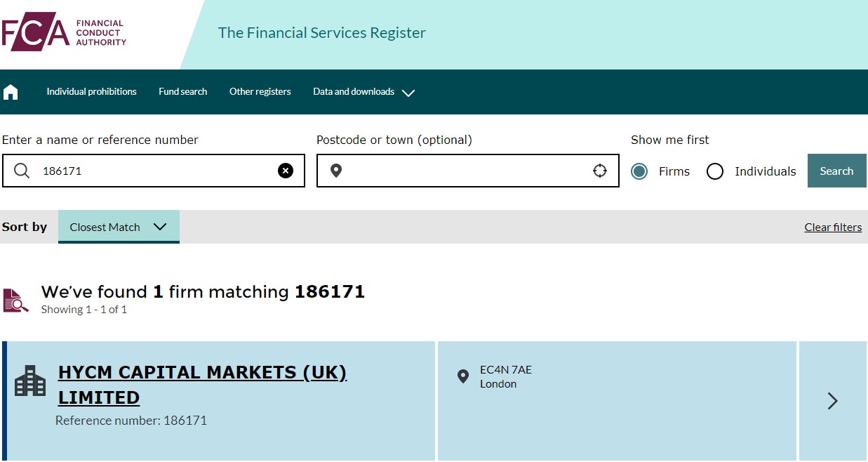Click the building icon beside HYCM result
The image size is (868, 462).
pyautogui.click(x=30, y=381)
